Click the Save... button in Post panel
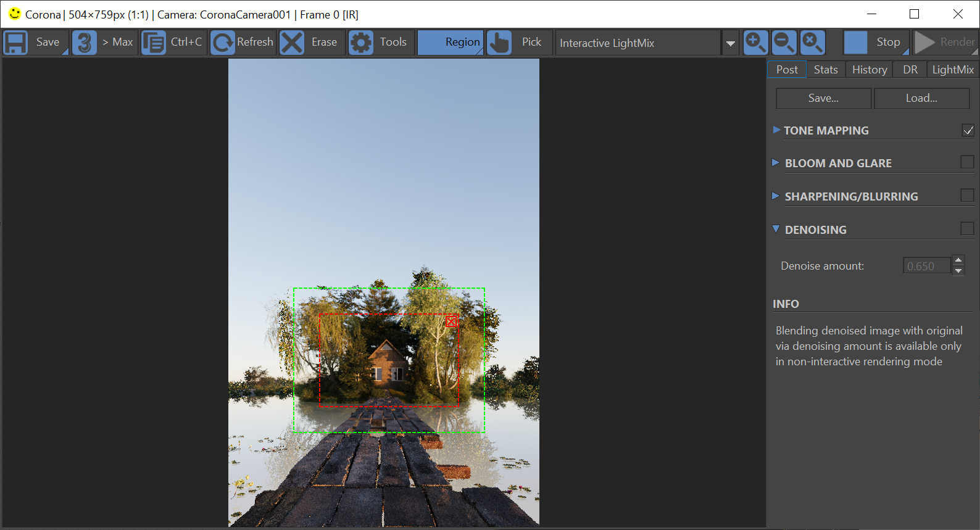980x530 pixels. [823, 98]
